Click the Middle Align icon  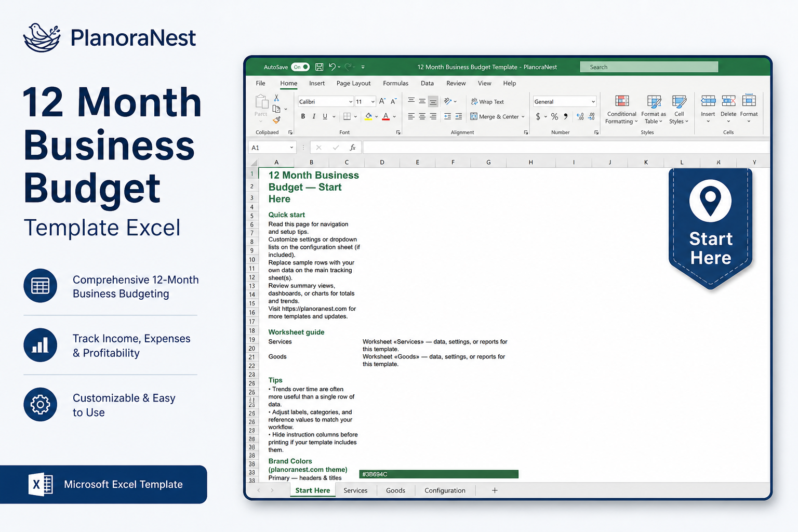pos(422,101)
